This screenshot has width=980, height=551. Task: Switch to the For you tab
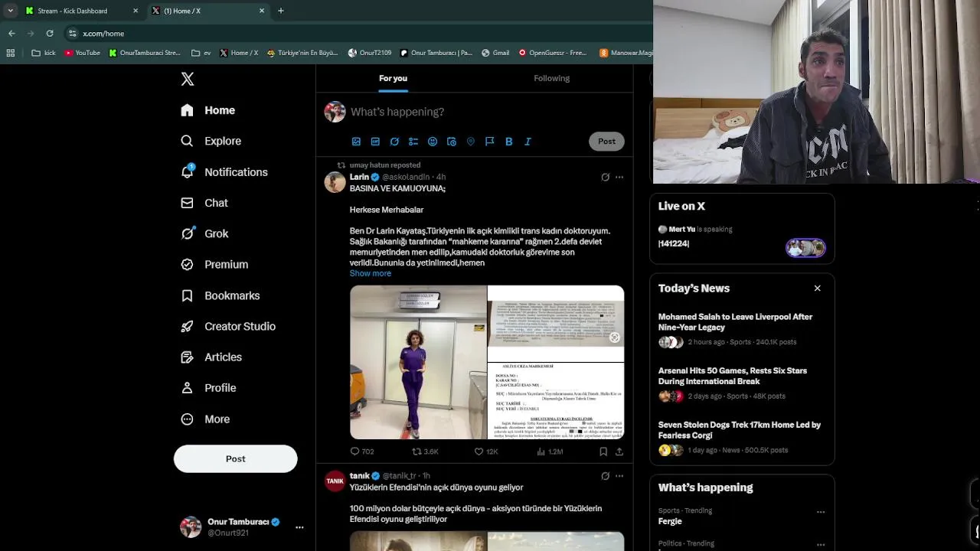[393, 78]
